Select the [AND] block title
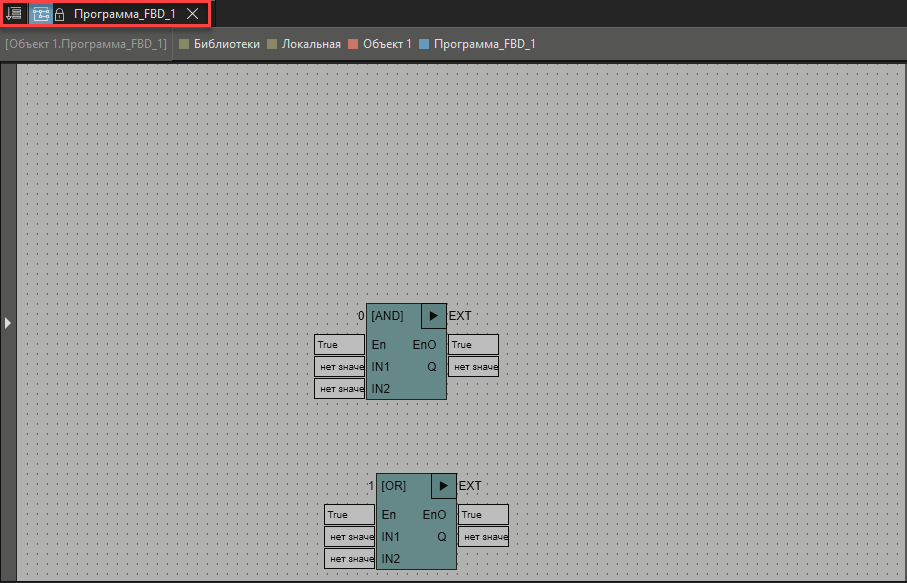This screenshot has width=907, height=583. point(388,315)
